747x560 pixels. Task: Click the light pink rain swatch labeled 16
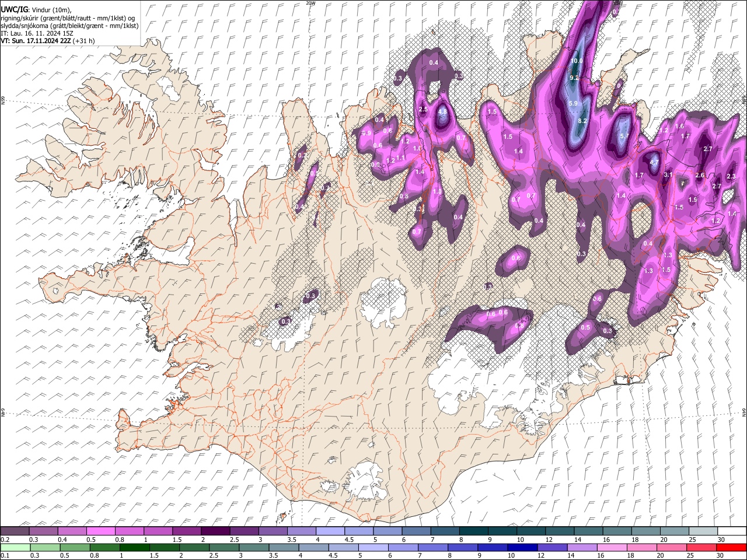coord(611,548)
